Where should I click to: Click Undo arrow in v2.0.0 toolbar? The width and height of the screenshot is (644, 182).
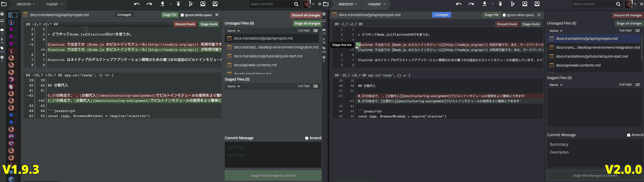coord(459,4)
